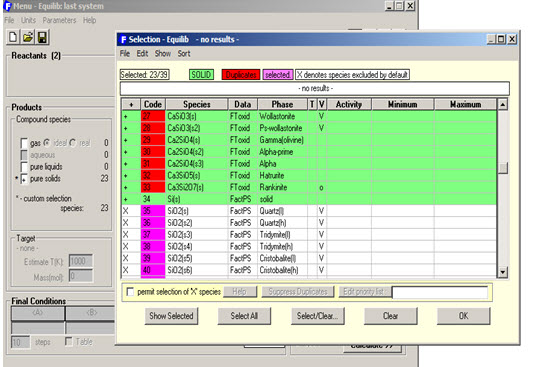Click scrollbar down arrow in species list
The width and height of the screenshot is (535, 367).
[x=503, y=272]
